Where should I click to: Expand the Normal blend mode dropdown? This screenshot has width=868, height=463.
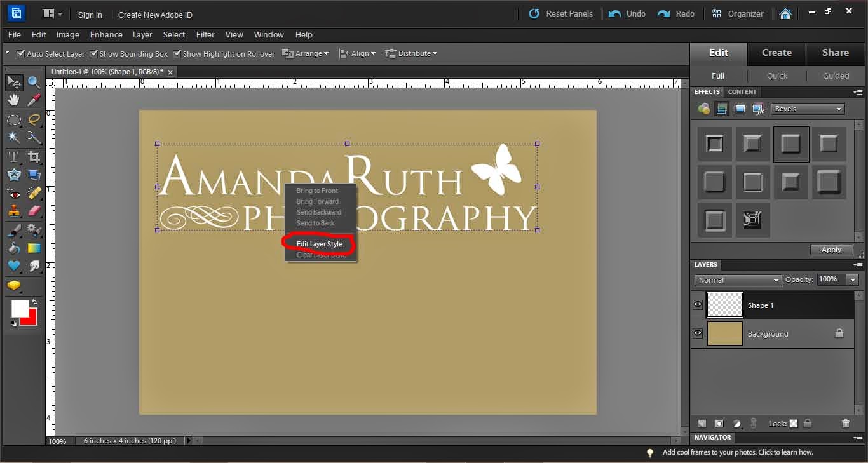[x=738, y=280]
